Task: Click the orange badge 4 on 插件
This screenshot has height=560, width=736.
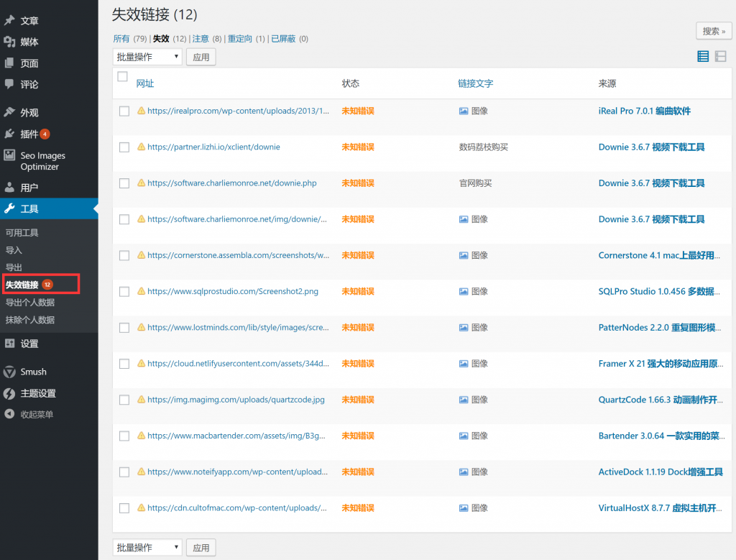Action: pos(45,134)
